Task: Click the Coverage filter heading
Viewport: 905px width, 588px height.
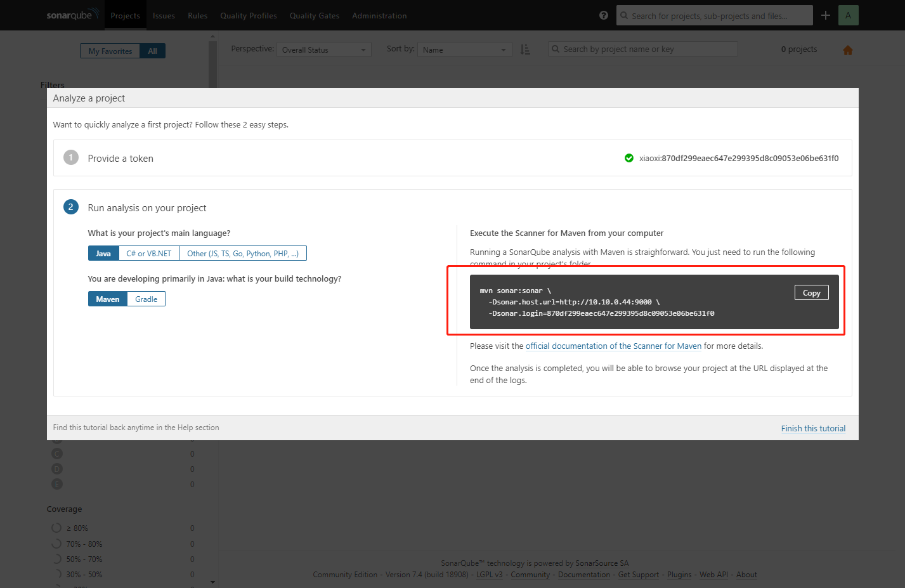Action: point(64,509)
